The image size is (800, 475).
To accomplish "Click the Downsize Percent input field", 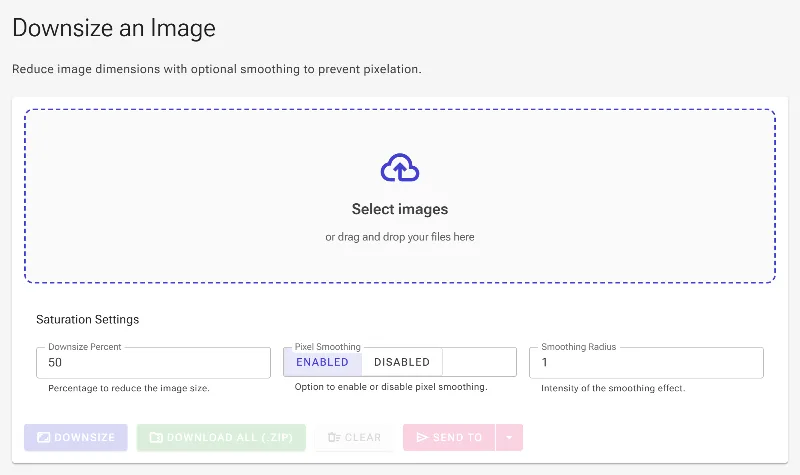I will pos(154,363).
